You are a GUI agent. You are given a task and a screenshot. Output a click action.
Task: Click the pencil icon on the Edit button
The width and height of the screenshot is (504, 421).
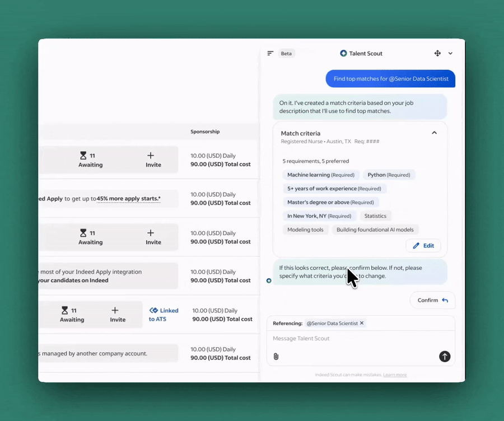(x=416, y=245)
